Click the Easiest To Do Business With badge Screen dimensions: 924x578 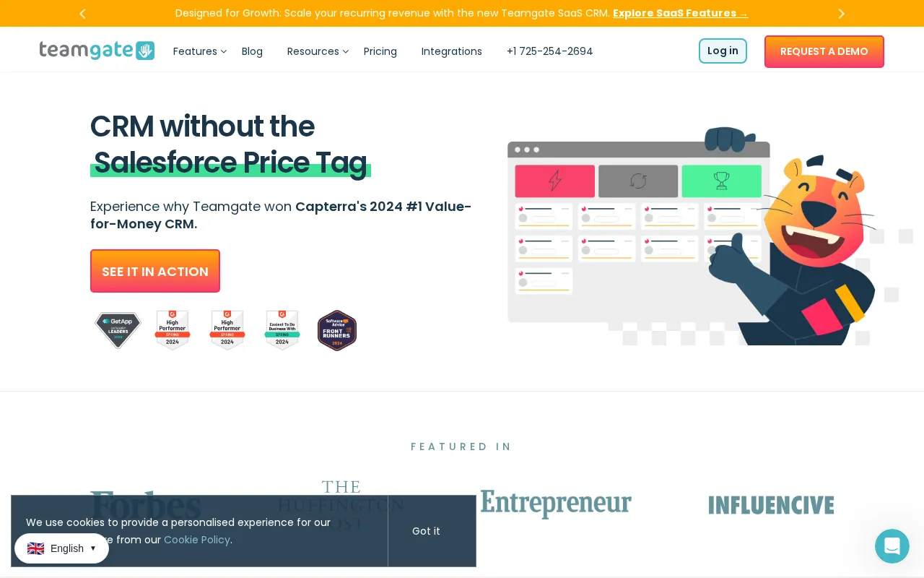(x=282, y=330)
